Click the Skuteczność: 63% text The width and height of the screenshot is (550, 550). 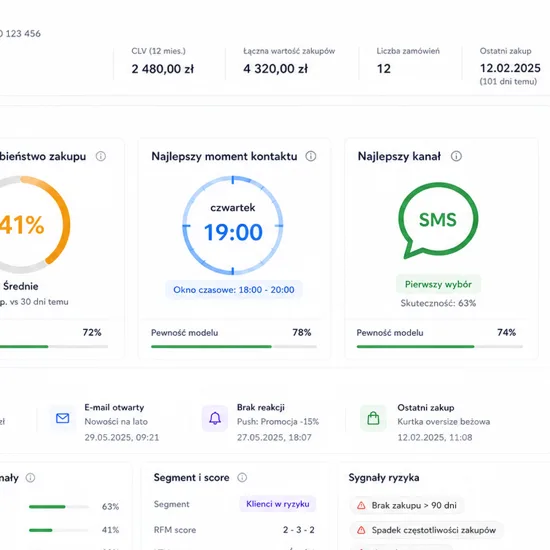pos(438,303)
